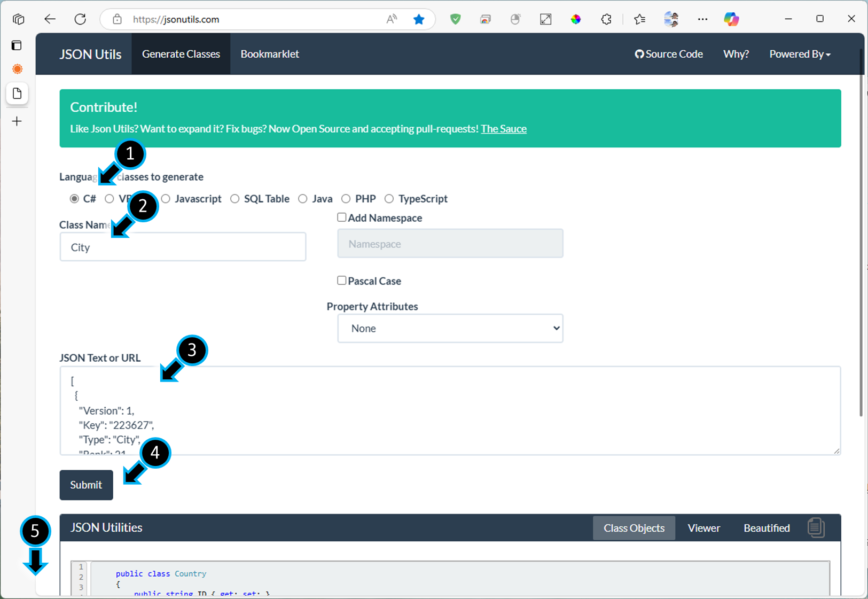Click the JSON textarea resize grip
The height and width of the screenshot is (599, 868).
click(x=836, y=451)
